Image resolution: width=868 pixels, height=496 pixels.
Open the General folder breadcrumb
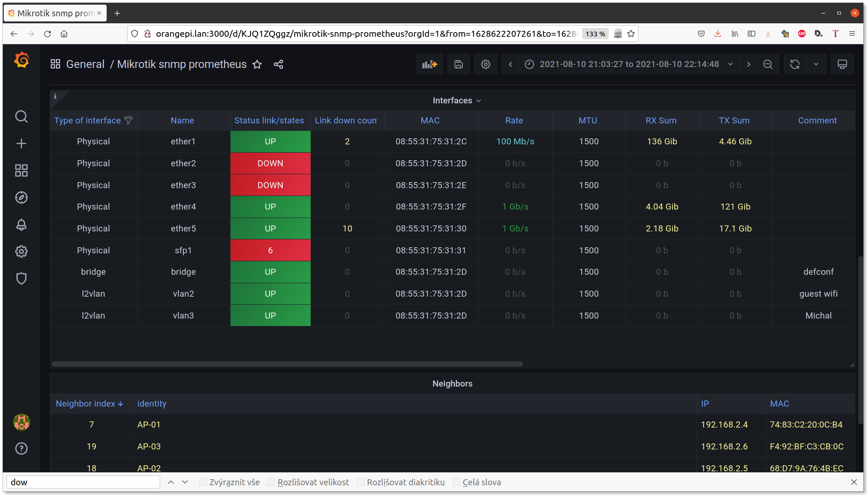85,64
